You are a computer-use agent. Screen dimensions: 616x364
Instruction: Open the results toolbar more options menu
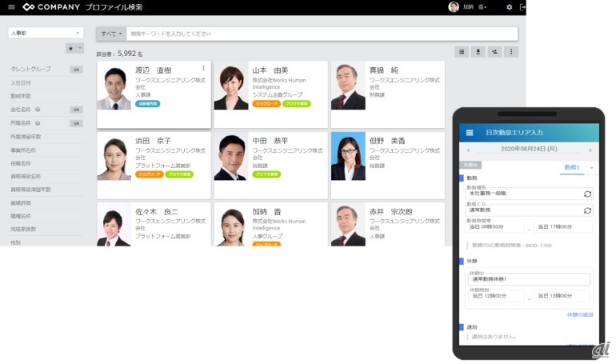pos(511,52)
